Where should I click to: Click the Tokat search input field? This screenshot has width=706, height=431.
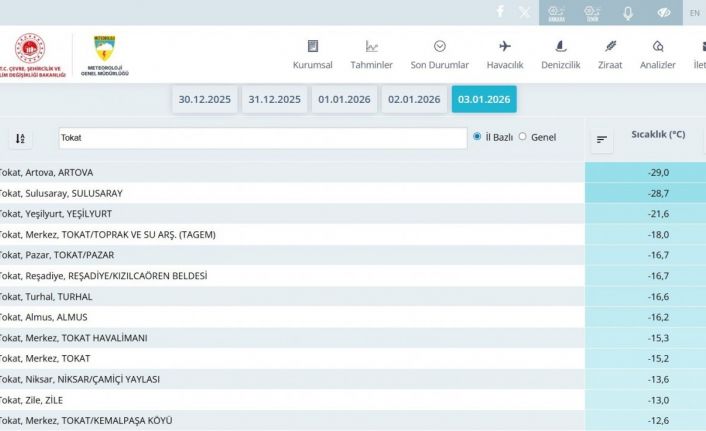point(262,138)
